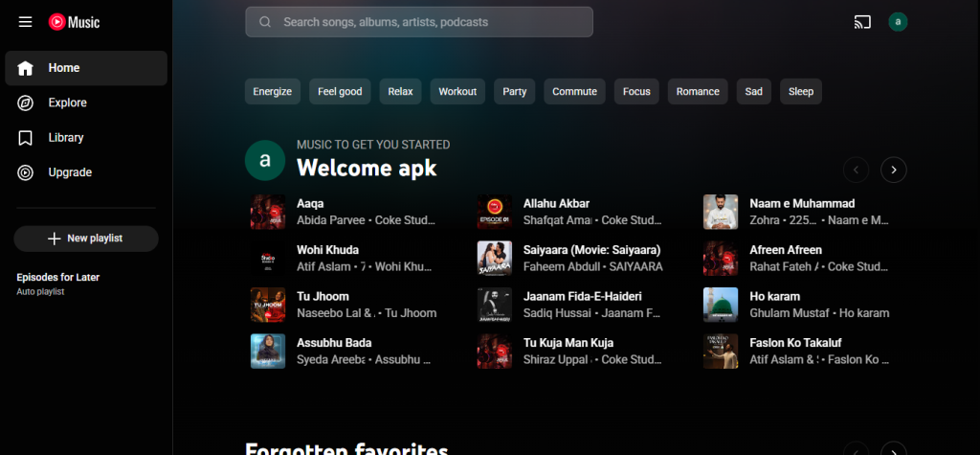Open the Saiyaara (Movie: Saiyaara) song link
Image resolution: width=980 pixels, height=455 pixels.
[x=591, y=250]
